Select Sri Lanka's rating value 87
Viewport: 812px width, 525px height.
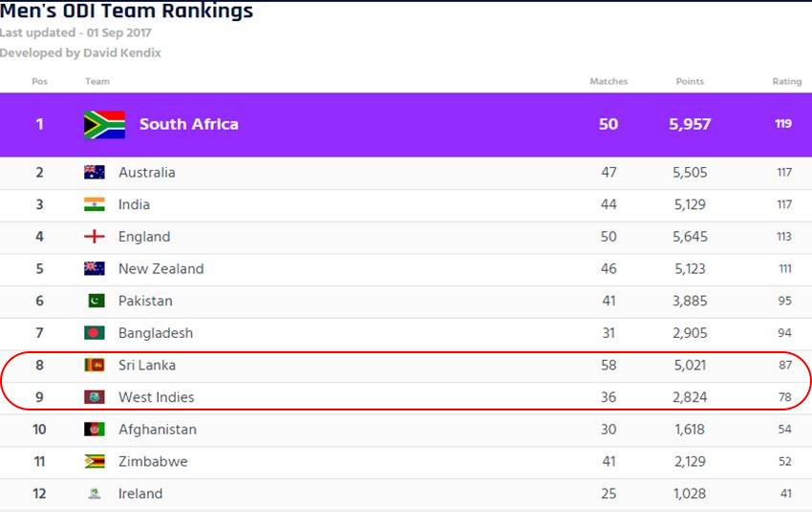(x=785, y=366)
